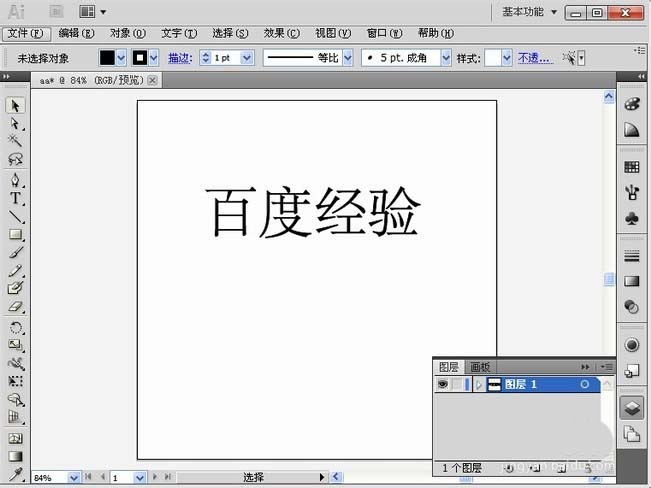
Task: Choose the Rectangle tool
Action: (x=15, y=234)
